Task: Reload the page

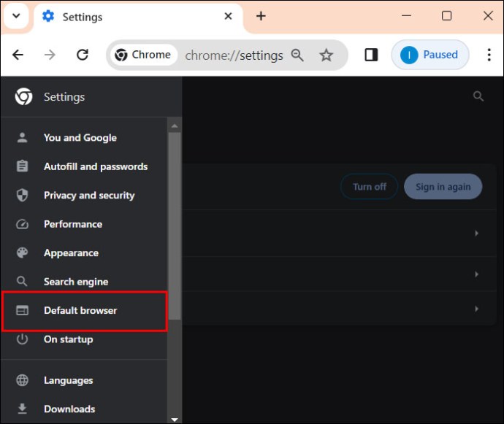Action: [x=83, y=55]
